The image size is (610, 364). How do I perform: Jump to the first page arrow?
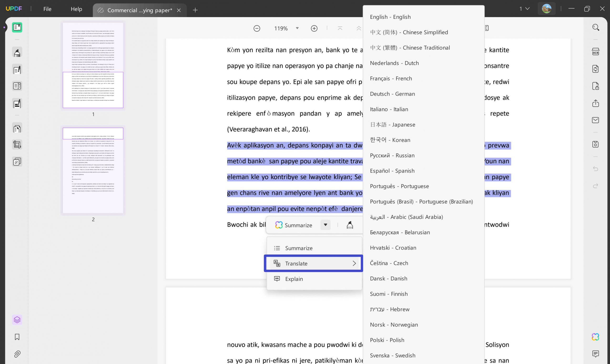(x=340, y=29)
